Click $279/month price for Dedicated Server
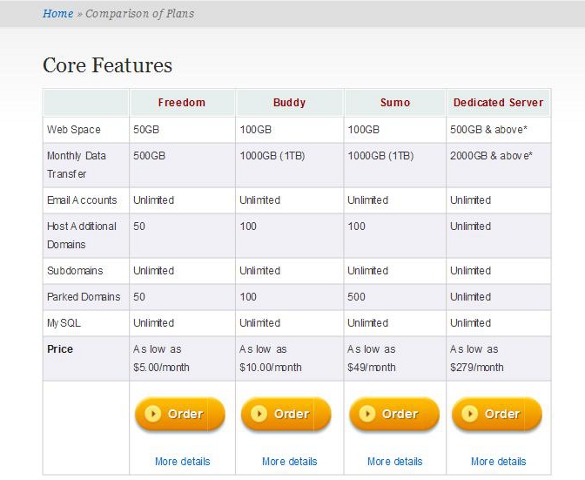This screenshot has width=585, height=480. (477, 367)
